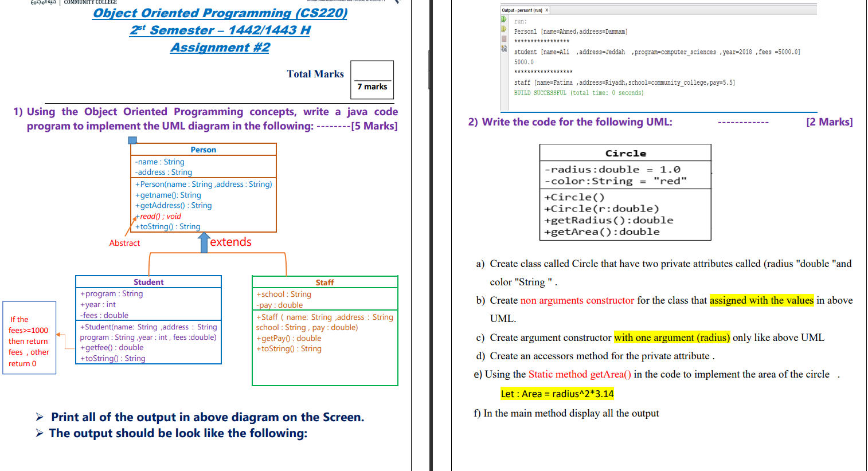Click the Person constructor signature line

[204, 185]
